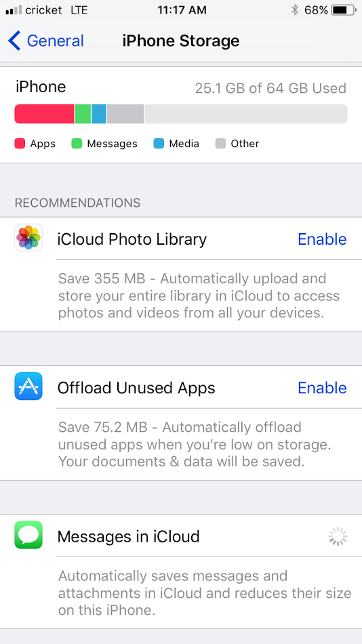Select the Messages in iCloud row title

(128, 536)
